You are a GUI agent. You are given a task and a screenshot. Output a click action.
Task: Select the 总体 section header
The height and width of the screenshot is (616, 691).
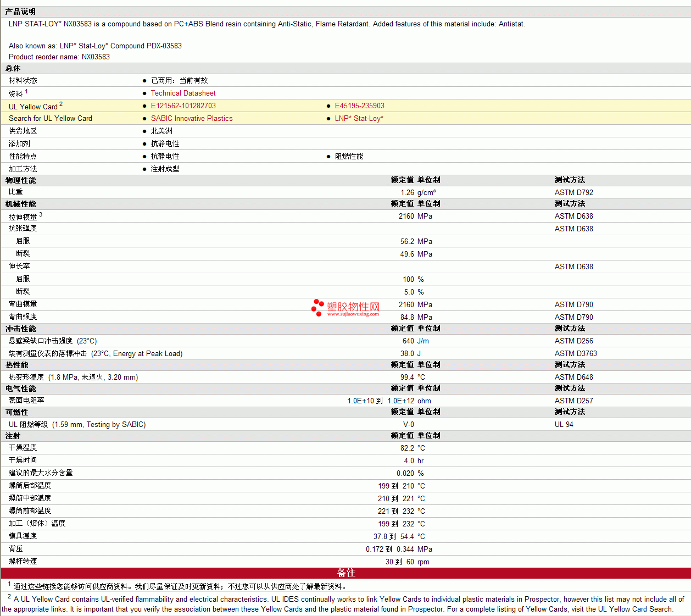pos(13,69)
